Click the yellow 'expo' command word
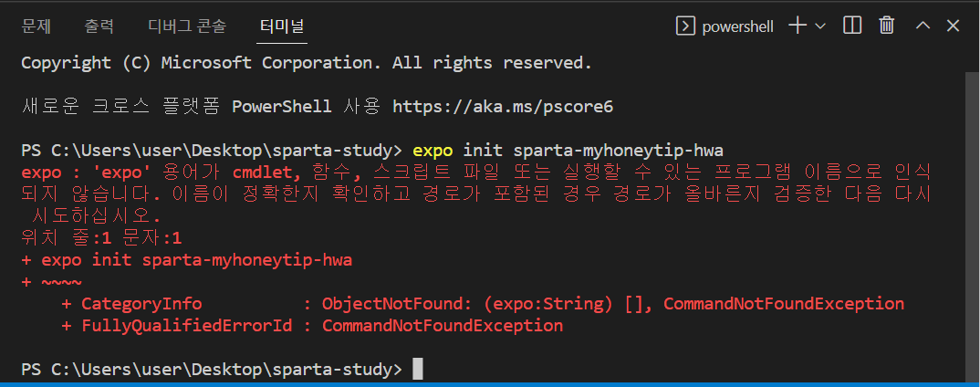The height and width of the screenshot is (387, 980). click(433, 151)
